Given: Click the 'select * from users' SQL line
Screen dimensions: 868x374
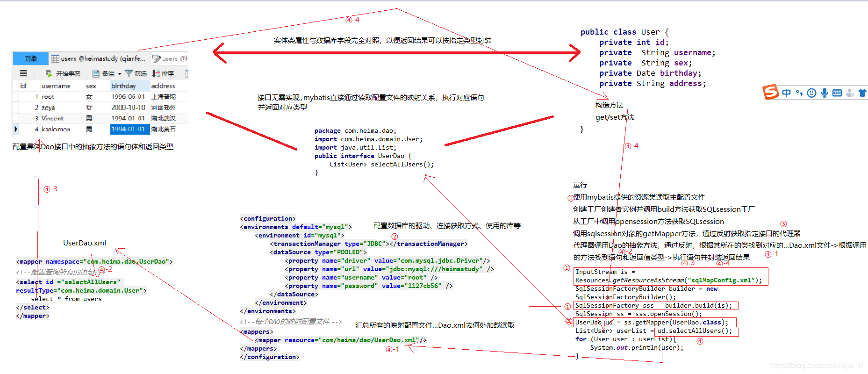Looking at the screenshot, I should pos(66,299).
